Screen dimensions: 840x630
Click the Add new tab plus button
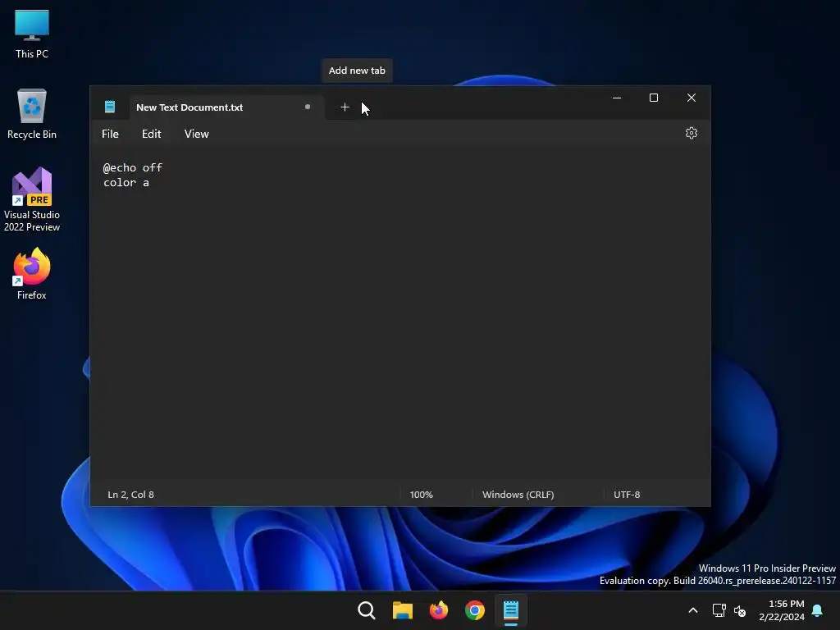click(345, 107)
